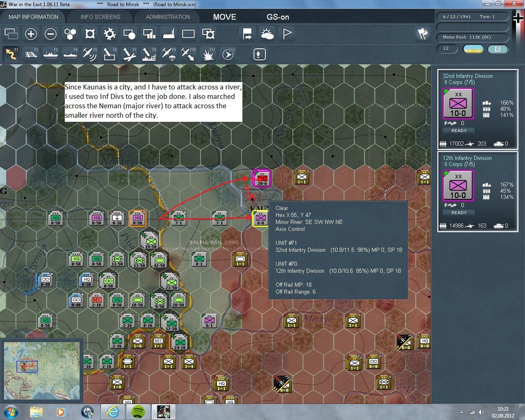525x420 pixels.
Task: Select the 42-50 panzer unit counter
Action: coord(159,260)
